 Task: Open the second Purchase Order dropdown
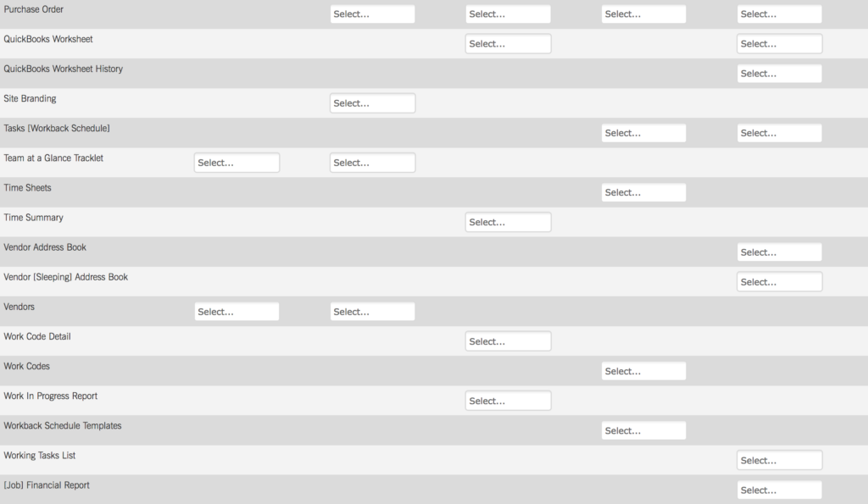[508, 14]
